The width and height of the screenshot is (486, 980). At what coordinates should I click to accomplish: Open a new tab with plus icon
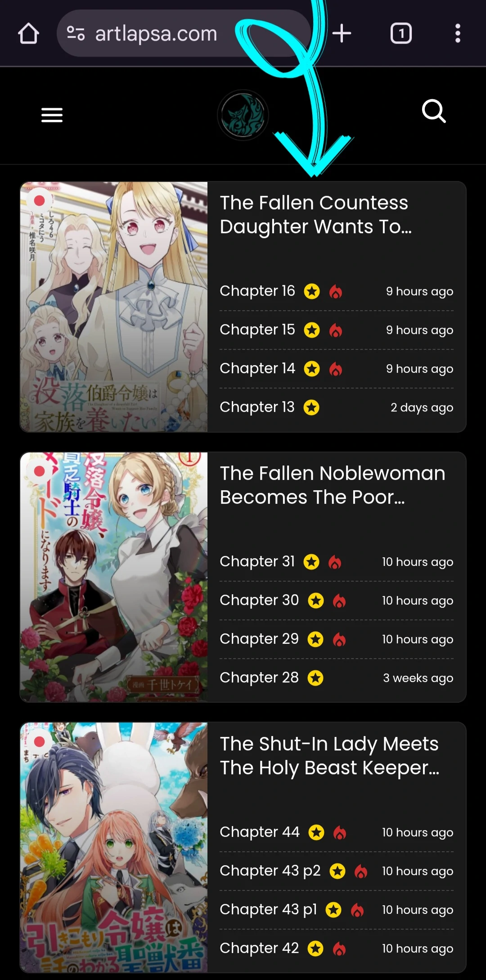tap(342, 33)
